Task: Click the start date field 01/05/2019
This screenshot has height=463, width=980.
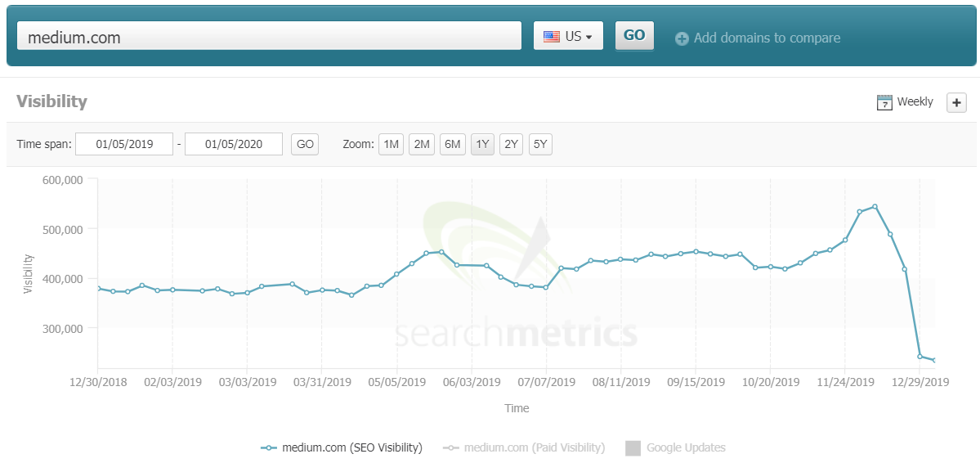Action: click(124, 145)
